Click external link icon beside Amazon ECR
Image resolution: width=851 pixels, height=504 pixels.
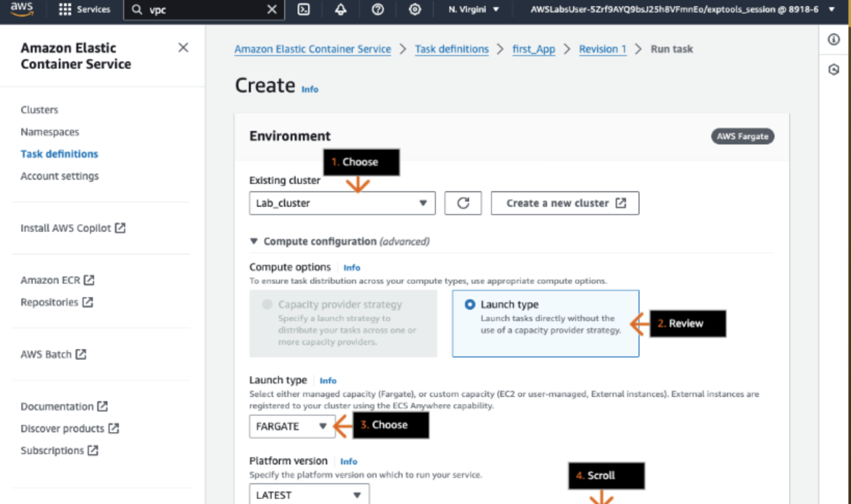pyautogui.click(x=89, y=280)
